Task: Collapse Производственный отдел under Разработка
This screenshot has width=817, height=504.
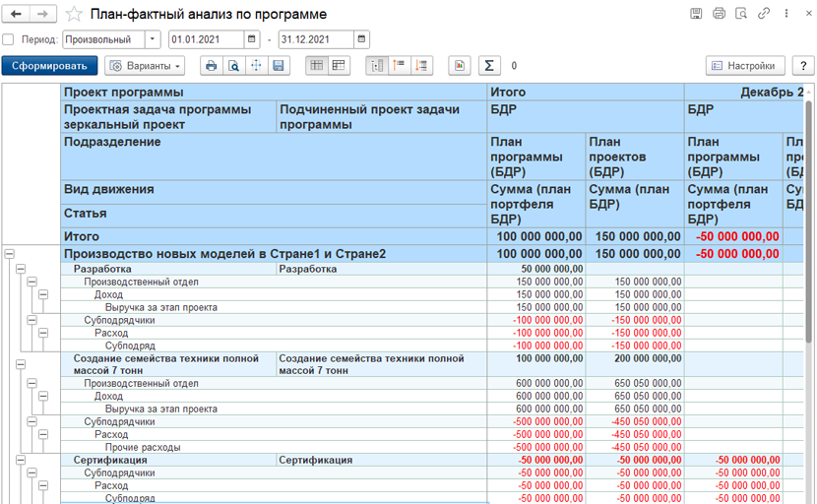Action: pyautogui.click(x=31, y=282)
